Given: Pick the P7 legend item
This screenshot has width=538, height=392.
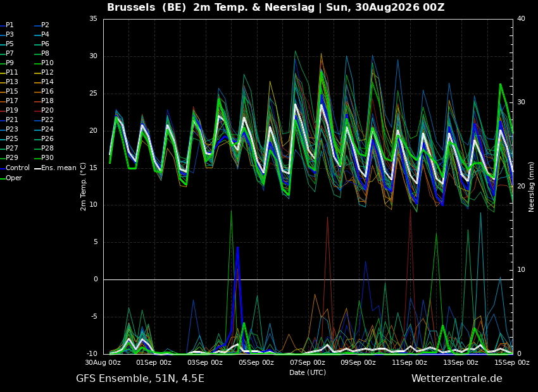Looking at the screenshot, I should (7, 54).
